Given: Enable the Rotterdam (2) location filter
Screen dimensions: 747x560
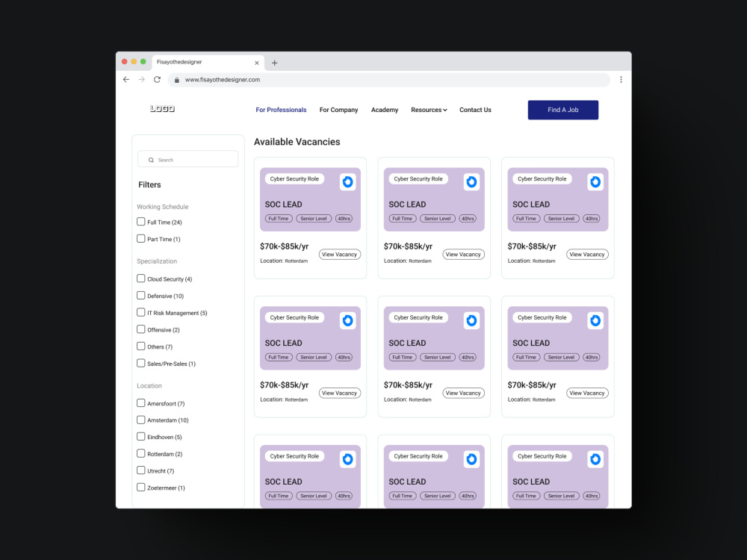Looking at the screenshot, I should (x=141, y=453).
